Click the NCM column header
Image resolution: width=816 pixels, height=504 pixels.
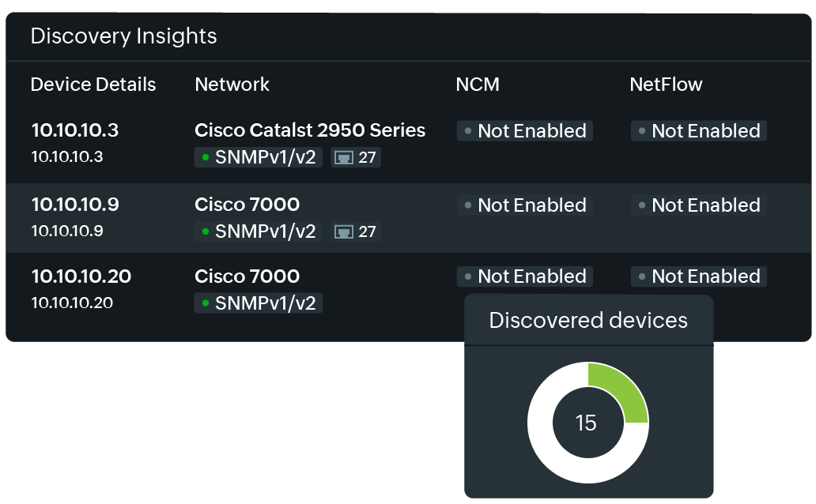click(478, 85)
